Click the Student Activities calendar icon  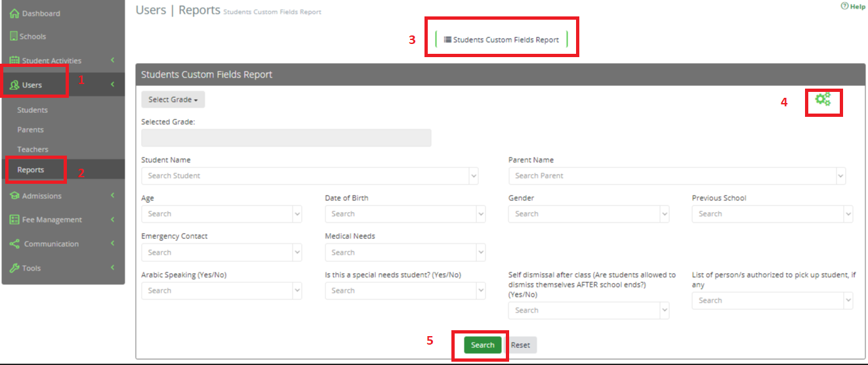click(x=14, y=60)
